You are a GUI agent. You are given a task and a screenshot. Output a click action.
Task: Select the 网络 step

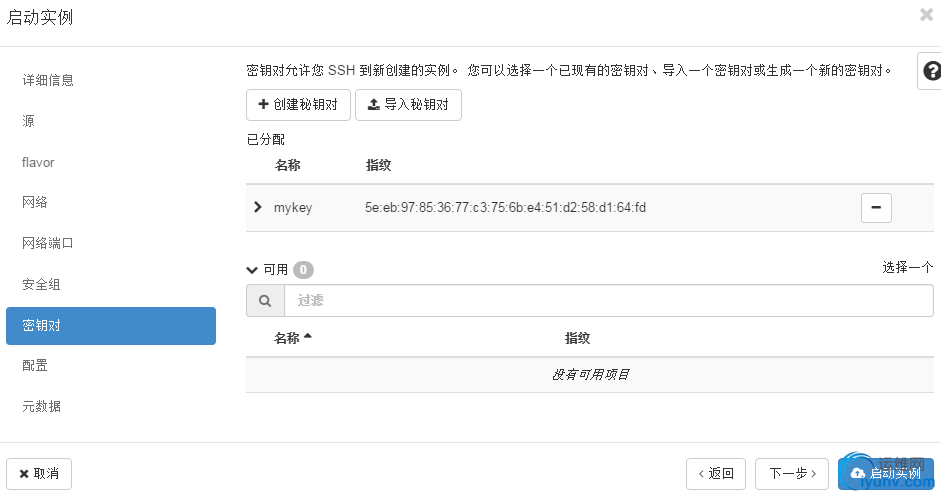pos(35,202)
